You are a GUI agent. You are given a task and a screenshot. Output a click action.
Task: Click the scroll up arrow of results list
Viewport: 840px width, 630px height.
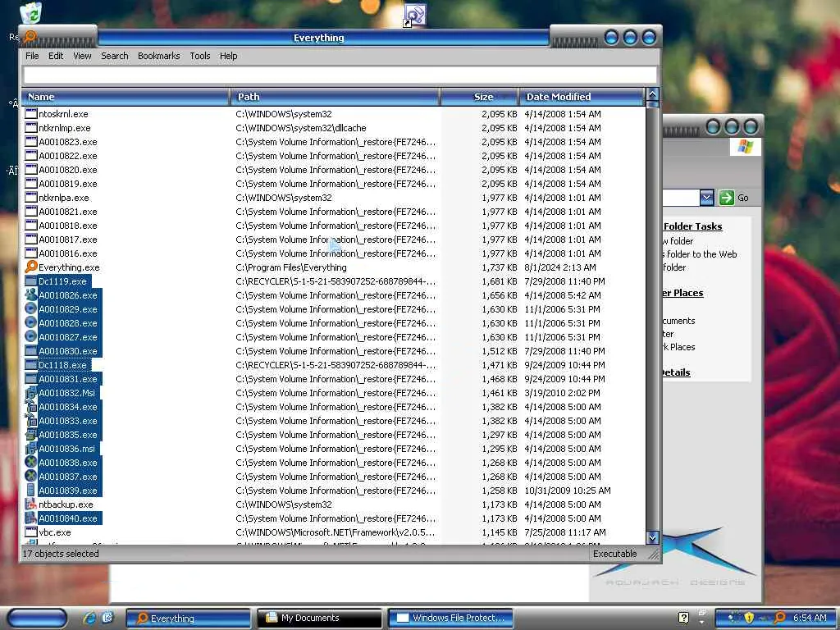click(652, 94)
